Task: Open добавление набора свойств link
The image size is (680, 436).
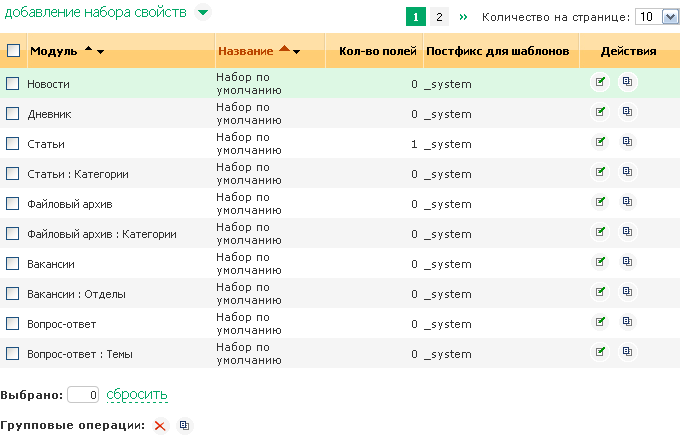Action: coord(95,13)
